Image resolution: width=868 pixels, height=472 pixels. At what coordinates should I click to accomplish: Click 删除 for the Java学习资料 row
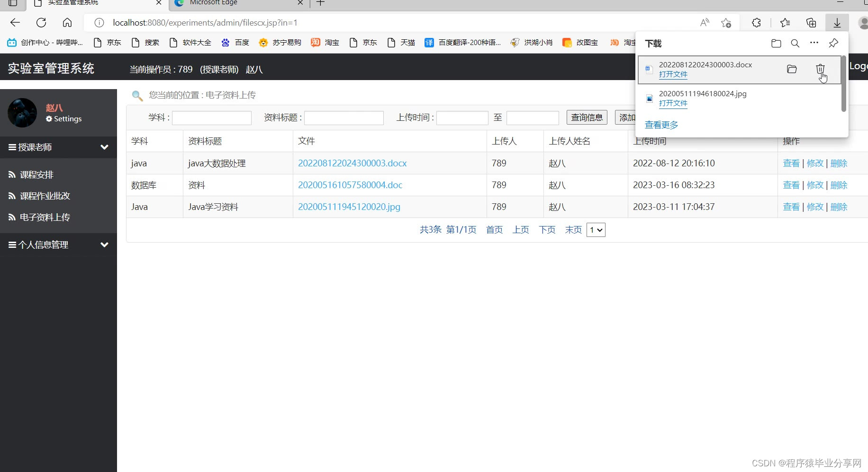[x=839, y=207]
